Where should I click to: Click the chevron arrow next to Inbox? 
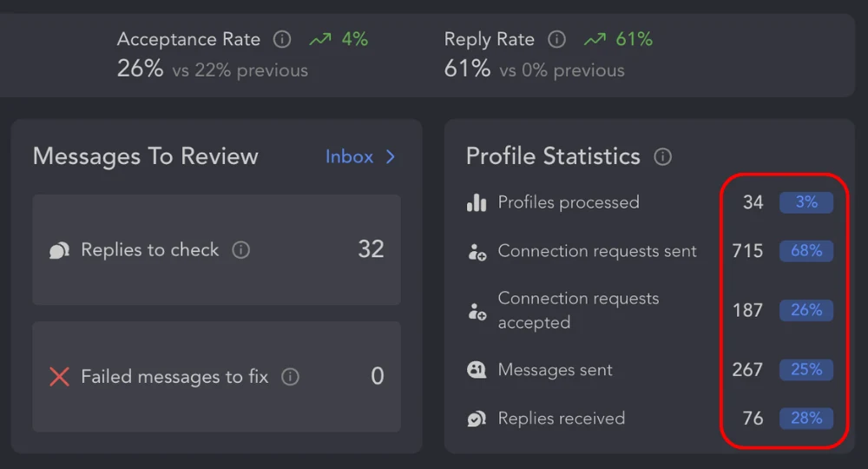coord(391,156)
